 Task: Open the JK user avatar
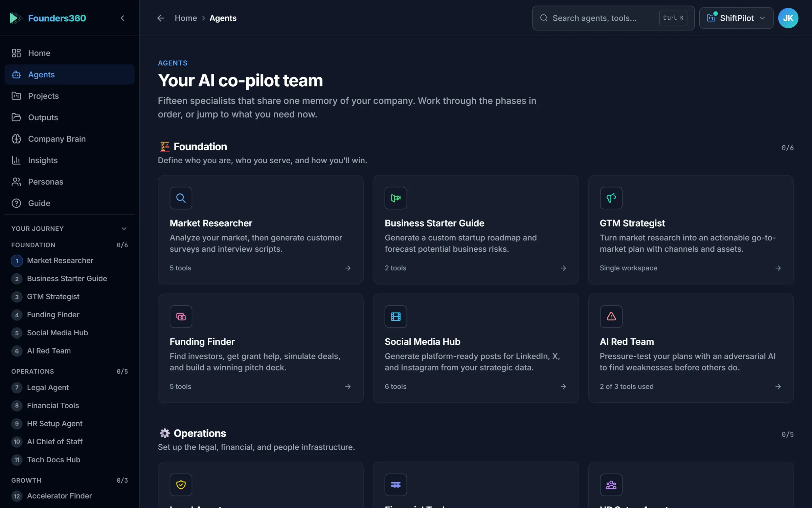(788, 18)
